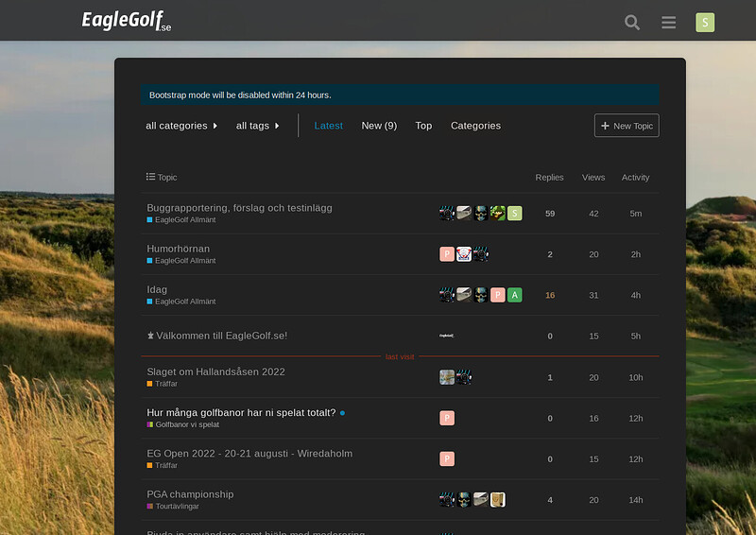
Task: Switch to the Latest tab
Action: (x=328, y=126)
